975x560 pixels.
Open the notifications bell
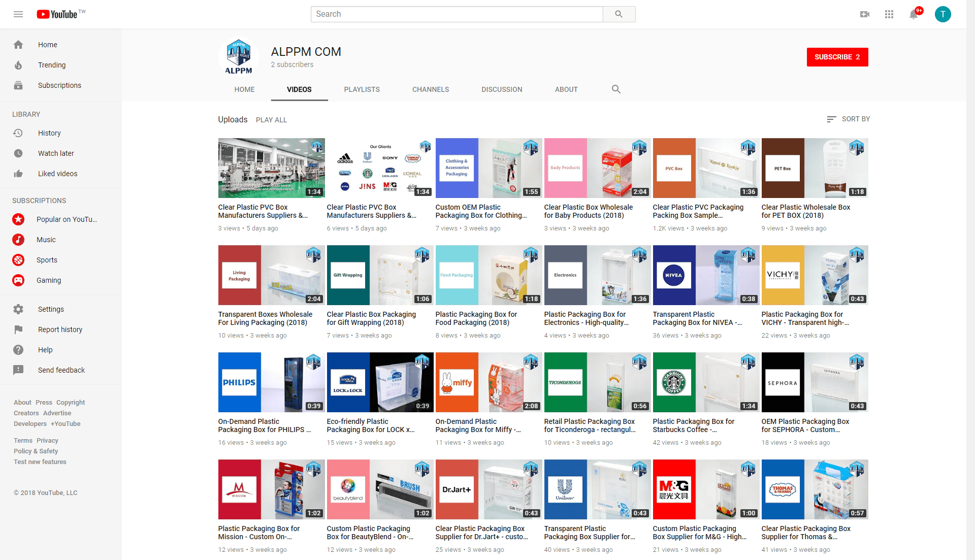pyautogui.click(x=914, y=14)
